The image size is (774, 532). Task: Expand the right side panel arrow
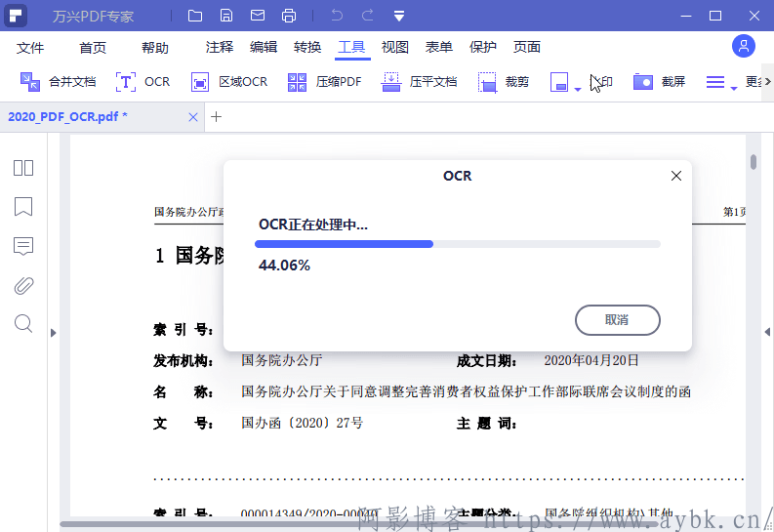(x=767, y=332)
